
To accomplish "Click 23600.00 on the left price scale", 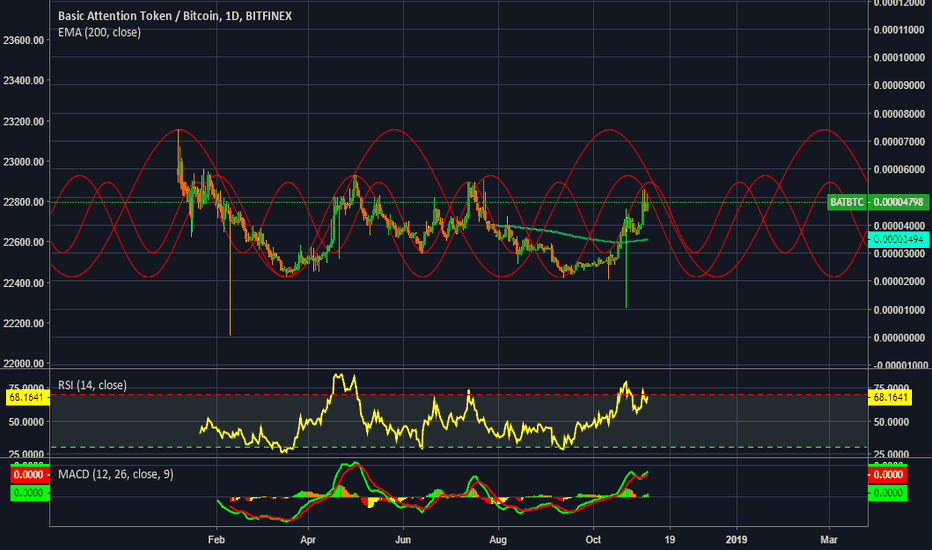I will [x=24, y=40].
